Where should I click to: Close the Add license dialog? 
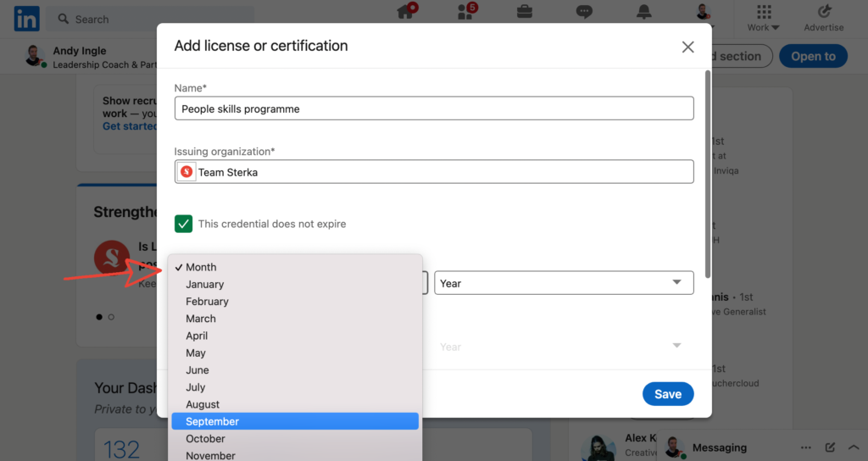click(x=687, y=47)
